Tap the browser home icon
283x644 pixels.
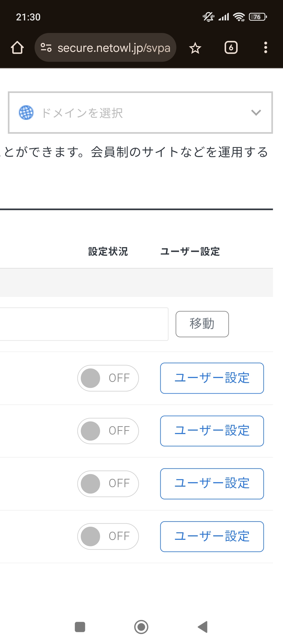[17, 48]
